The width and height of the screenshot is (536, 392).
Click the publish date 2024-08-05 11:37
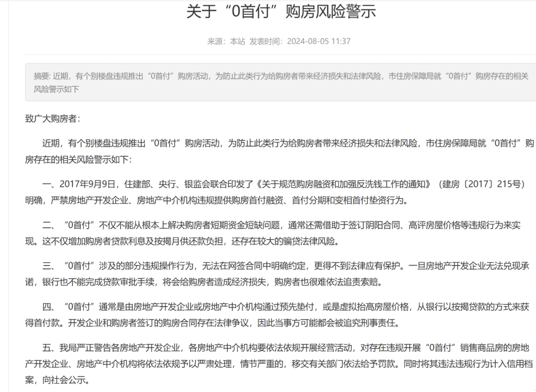[x=320, y=42]
